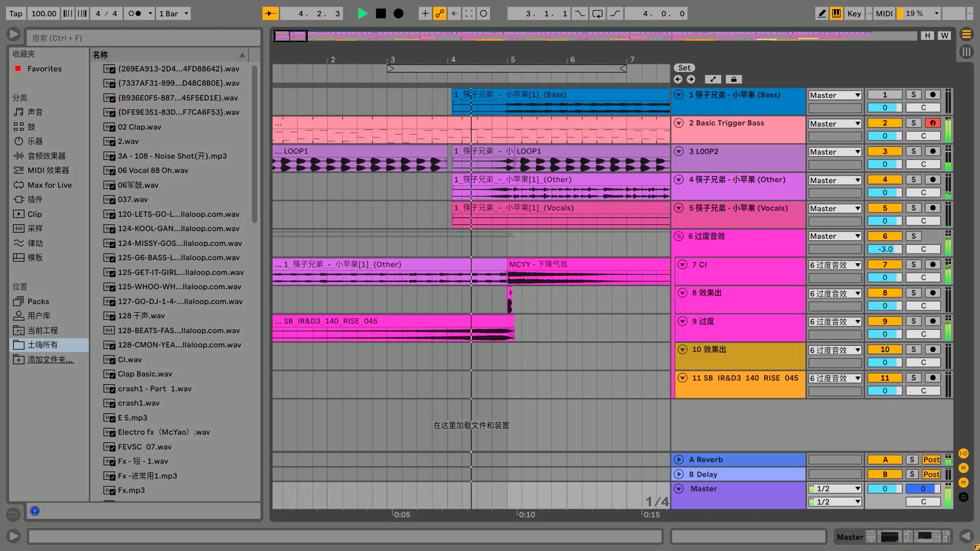Toggle the metronome icon
980x551 pixels.
(135, 14)
